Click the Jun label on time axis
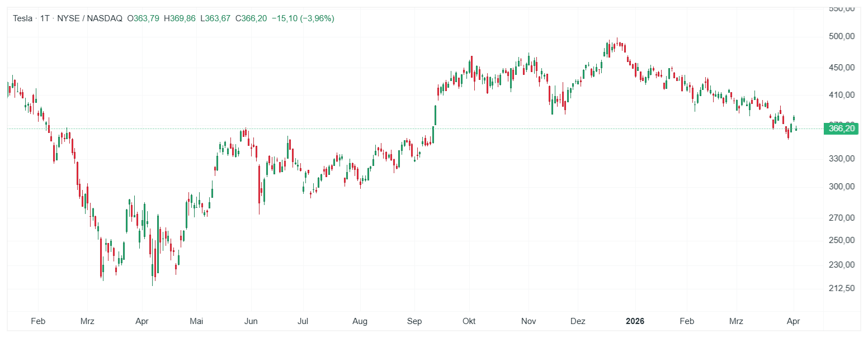This screenshot has width=868, height=338. 251,321
